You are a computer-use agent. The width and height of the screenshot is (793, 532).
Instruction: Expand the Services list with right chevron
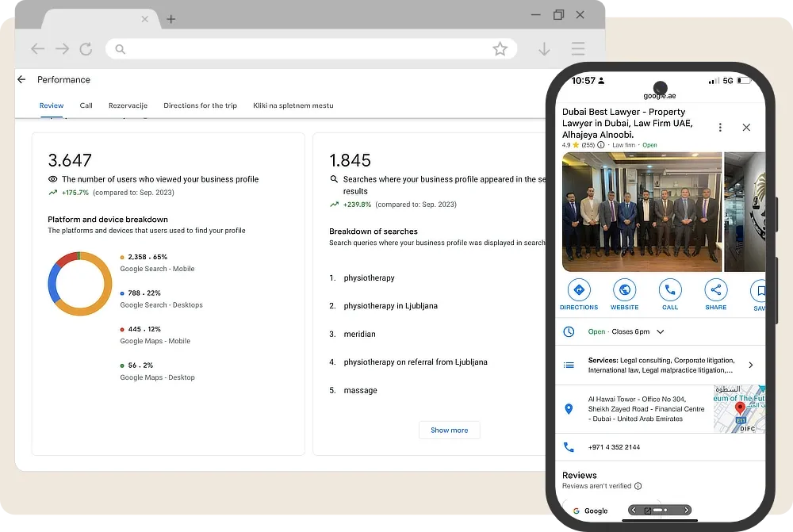(x=750, y=366)
